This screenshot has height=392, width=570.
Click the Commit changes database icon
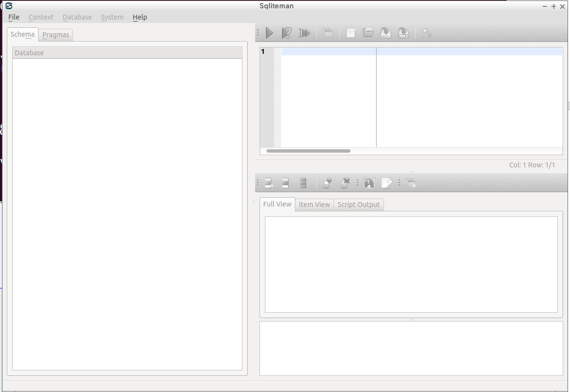(x=327, y=183)
